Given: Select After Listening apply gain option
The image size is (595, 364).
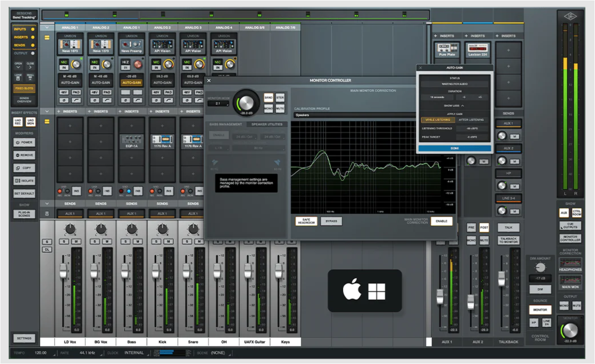Looking at the screenshot, I should (x=471, y=120).
